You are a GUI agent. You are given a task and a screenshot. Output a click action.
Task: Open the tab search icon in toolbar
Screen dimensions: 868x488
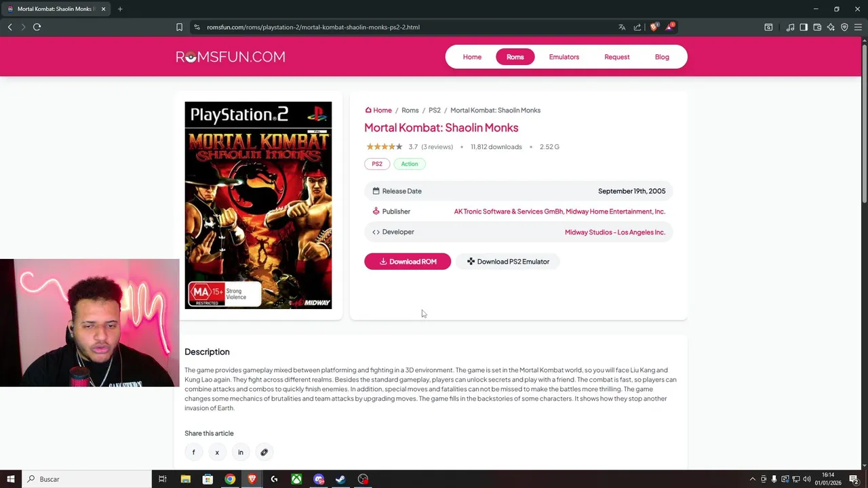click(768, 27)
